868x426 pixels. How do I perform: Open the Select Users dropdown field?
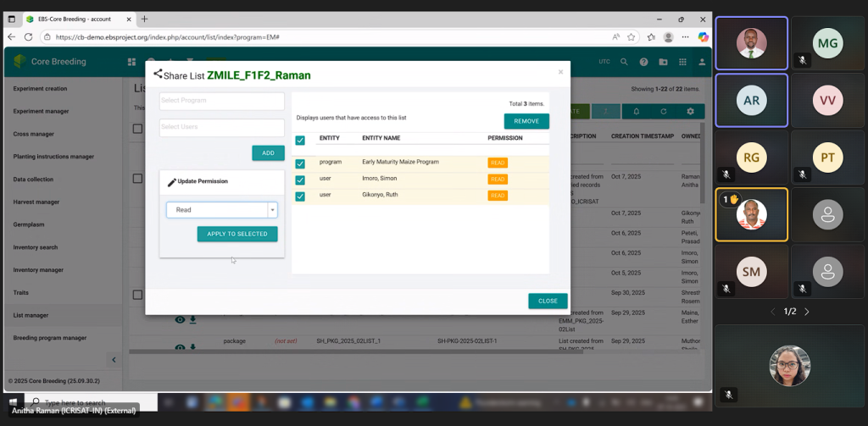click(x=221, y=127)
